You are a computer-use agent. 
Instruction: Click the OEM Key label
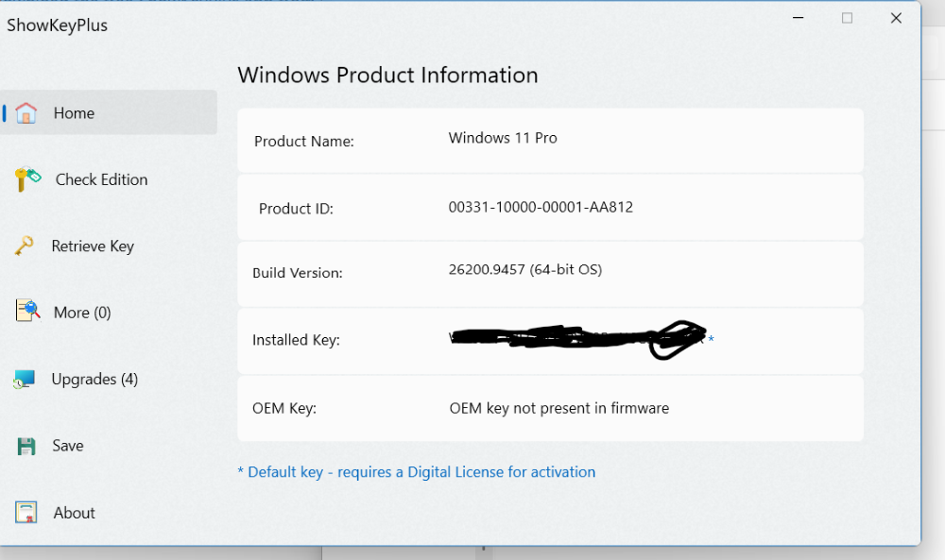(x=283, y=408)
